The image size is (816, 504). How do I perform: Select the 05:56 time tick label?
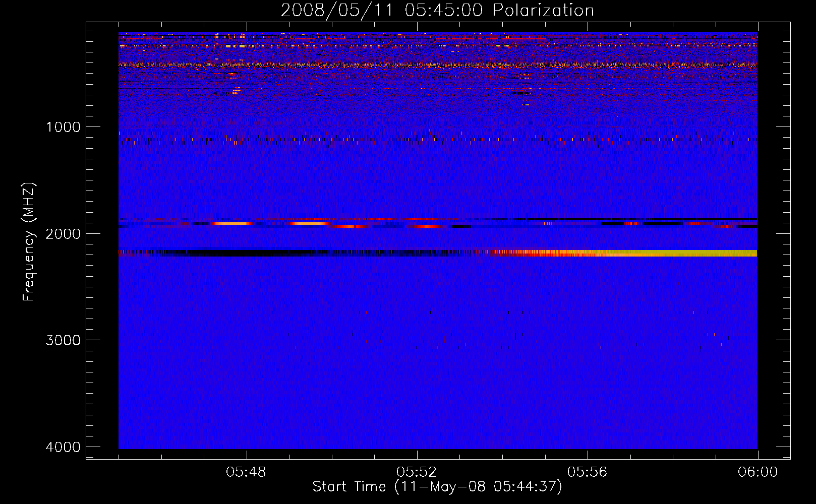coord(587,472)
